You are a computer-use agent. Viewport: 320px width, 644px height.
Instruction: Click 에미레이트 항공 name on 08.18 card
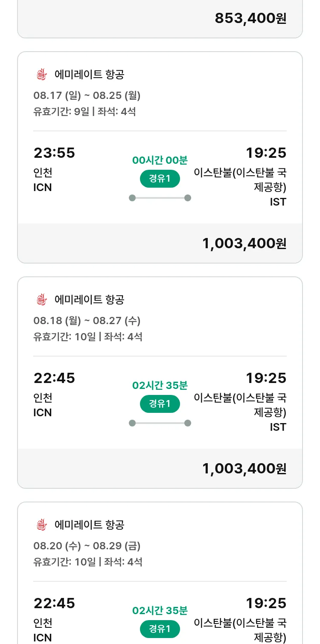point(89,300)
